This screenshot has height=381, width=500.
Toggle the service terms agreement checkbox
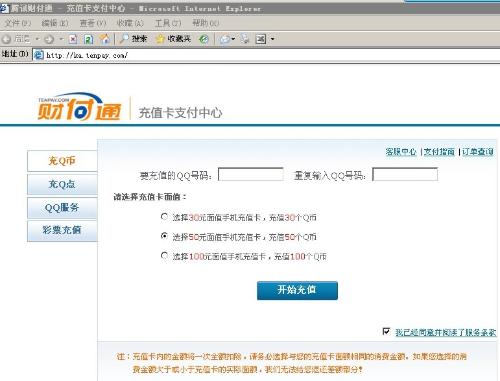386,331
